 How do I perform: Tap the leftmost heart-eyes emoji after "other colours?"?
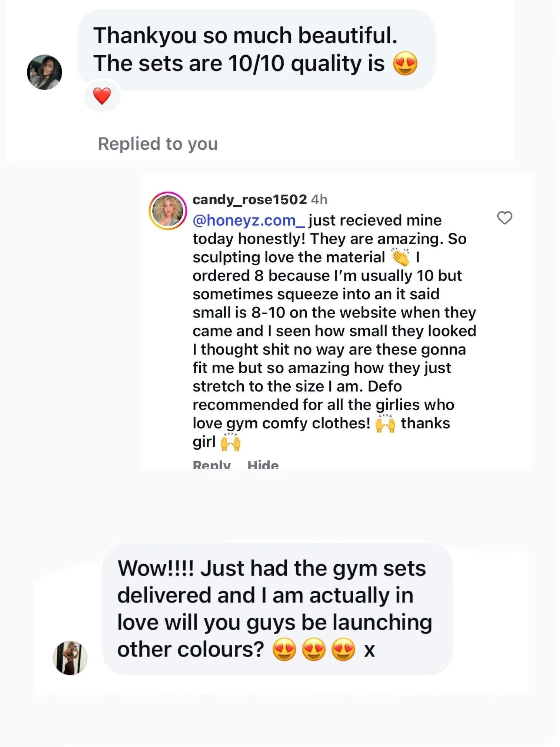coord(284,650)
